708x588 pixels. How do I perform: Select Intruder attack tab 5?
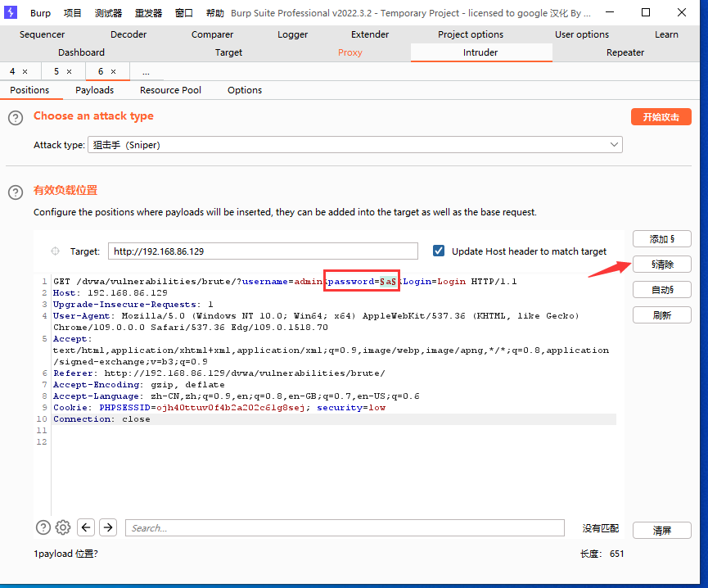(56, 71)
